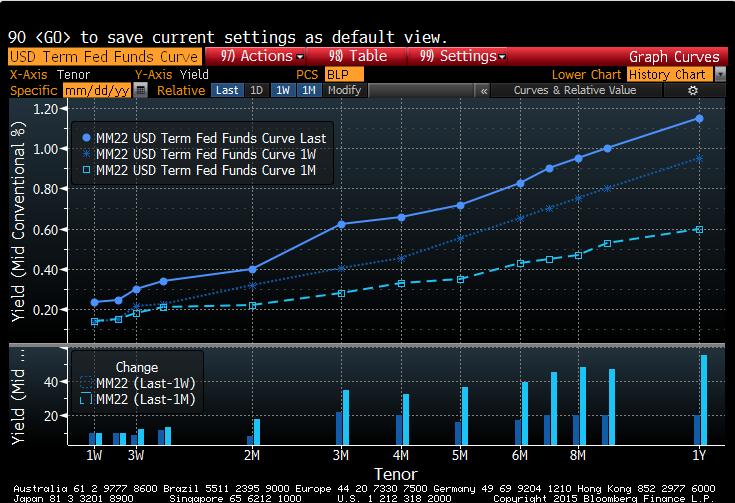Select the History Chart option field
The height and width of the screenshot is (503, 735).
(x=670, y=75)
